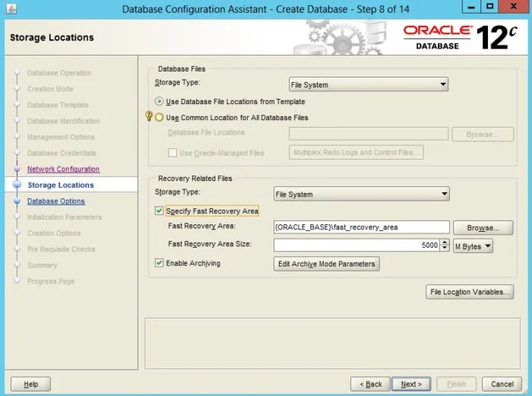The width and height of the screenshot is (532, 396).
Task: Click the Next button
Action: point(411,384)
